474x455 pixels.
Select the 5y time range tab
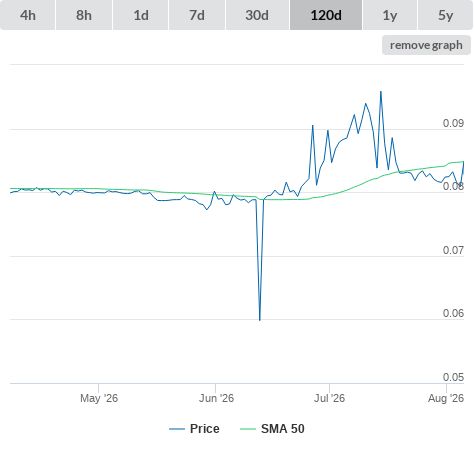click(x=445, y=15)
